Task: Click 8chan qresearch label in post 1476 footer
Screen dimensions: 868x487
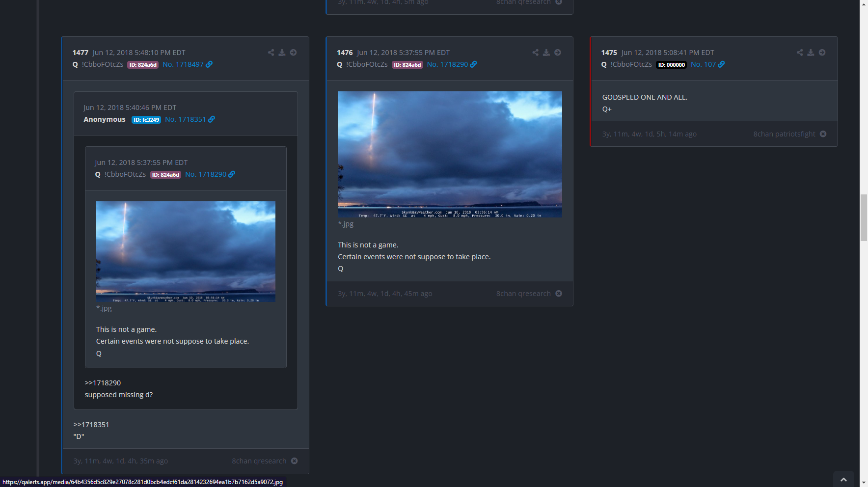Action: coord(523,294)
